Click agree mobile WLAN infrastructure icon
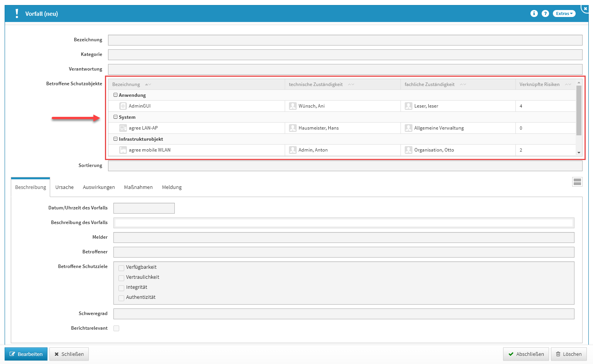The width and height of the screenshot is (593, 364). pos(123,150)
